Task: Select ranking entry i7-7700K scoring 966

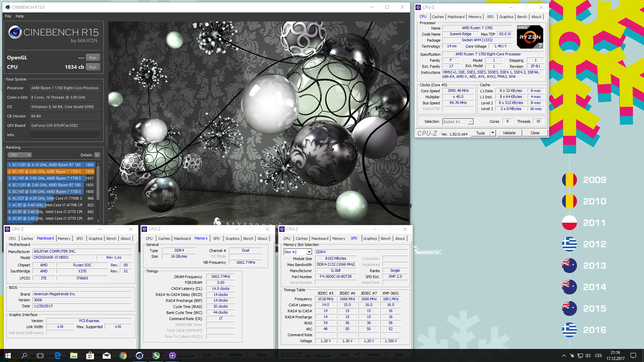Action: [51, 198]
